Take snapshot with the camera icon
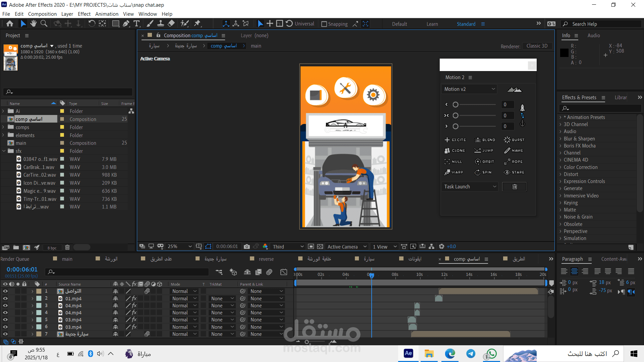The width and height of the screenshot is (644, 362). 247,247
